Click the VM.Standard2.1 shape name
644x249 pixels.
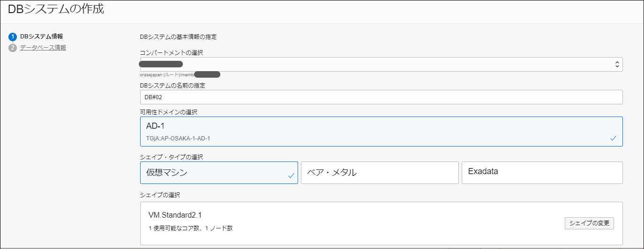click(x=175, y=215)
